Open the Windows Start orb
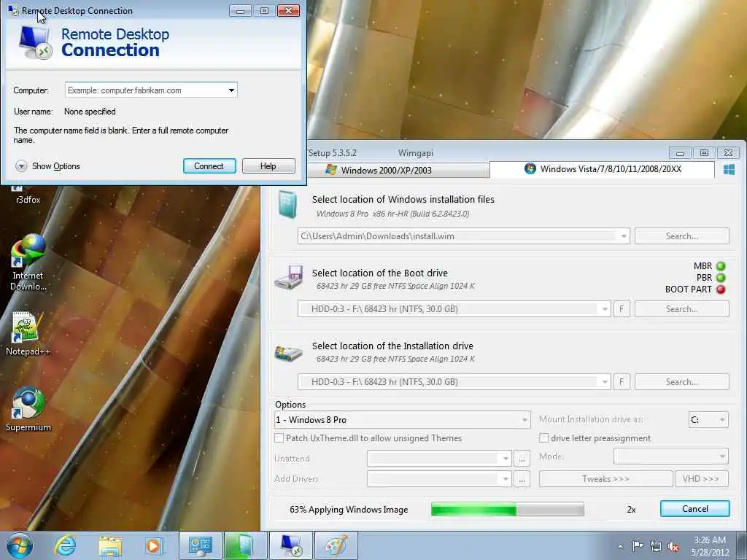Viewport: 747px width, 560px height. click(20, 545)
